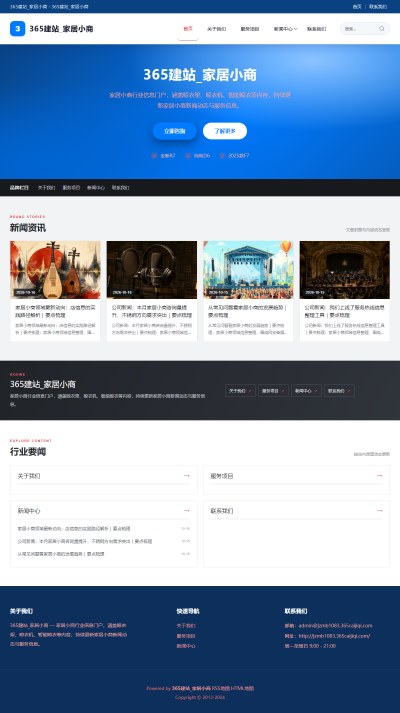The image size is (400, 713).
Task: Open article title under orchestra hall image
Action: click(x=345, y=311)
